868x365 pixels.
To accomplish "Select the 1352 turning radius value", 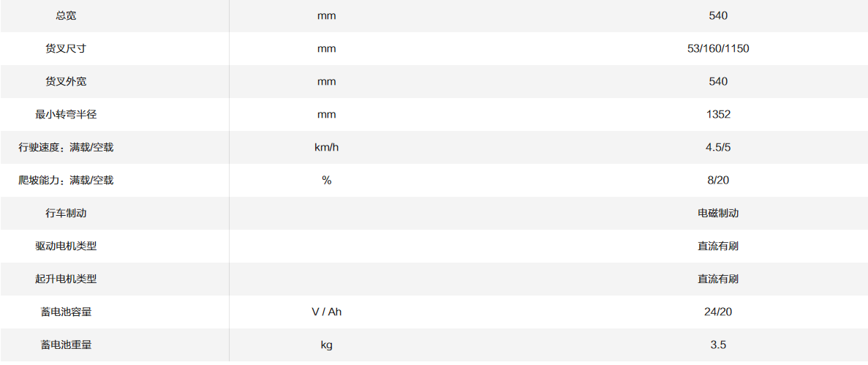I will 717,114.
